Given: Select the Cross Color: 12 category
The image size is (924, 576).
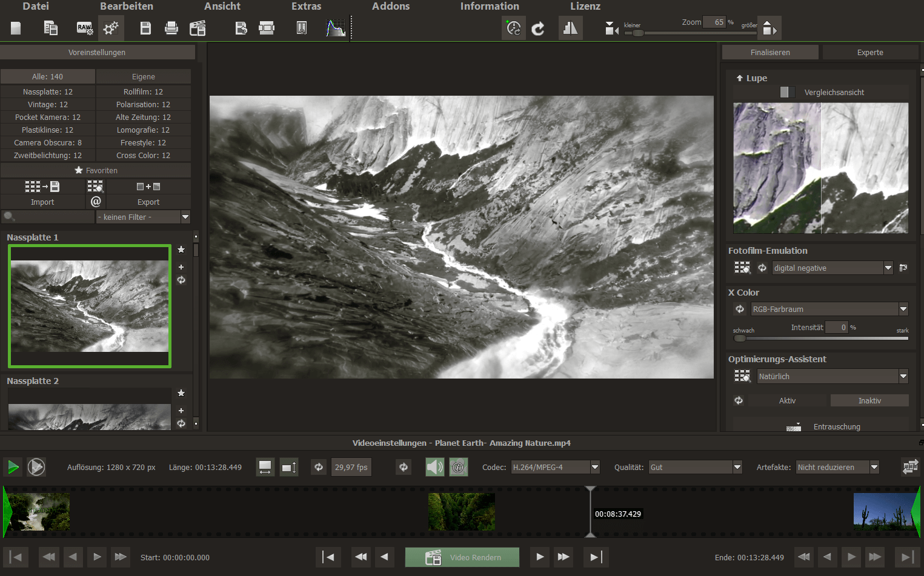Looking at the screenshot, I should pos(144,155).
